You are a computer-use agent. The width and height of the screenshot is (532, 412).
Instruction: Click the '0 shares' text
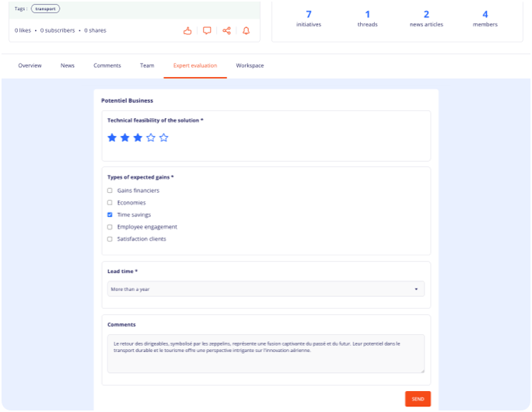tap(96, 30)
